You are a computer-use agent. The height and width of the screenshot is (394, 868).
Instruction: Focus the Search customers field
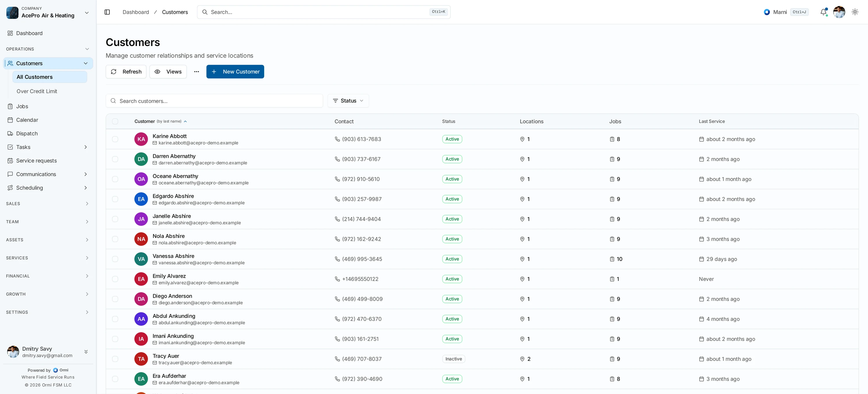pos(214,101)
